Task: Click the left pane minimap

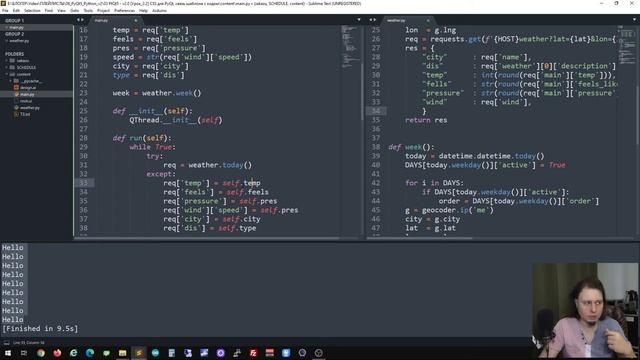Action: (x=350, y=47)
